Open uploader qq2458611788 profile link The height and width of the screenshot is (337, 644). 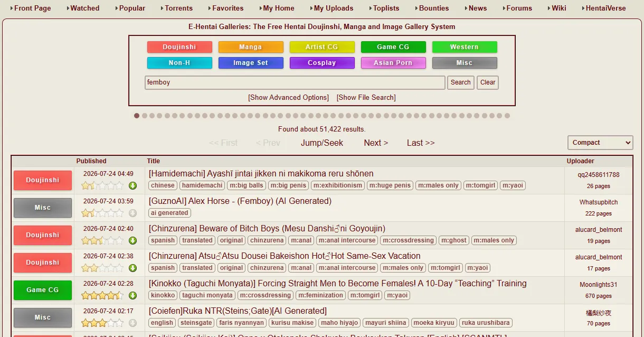(x=599, y=175)
